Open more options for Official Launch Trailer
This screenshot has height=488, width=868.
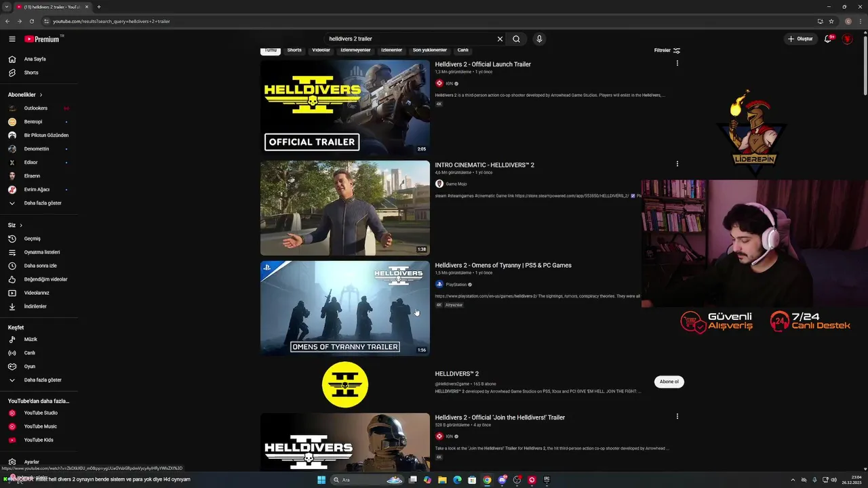tap(677, 63)
